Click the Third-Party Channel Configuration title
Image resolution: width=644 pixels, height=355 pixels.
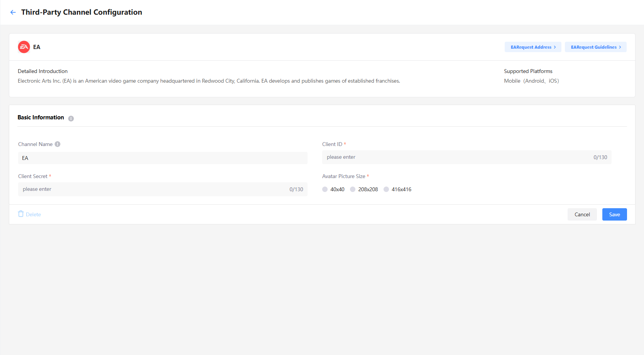81,12
